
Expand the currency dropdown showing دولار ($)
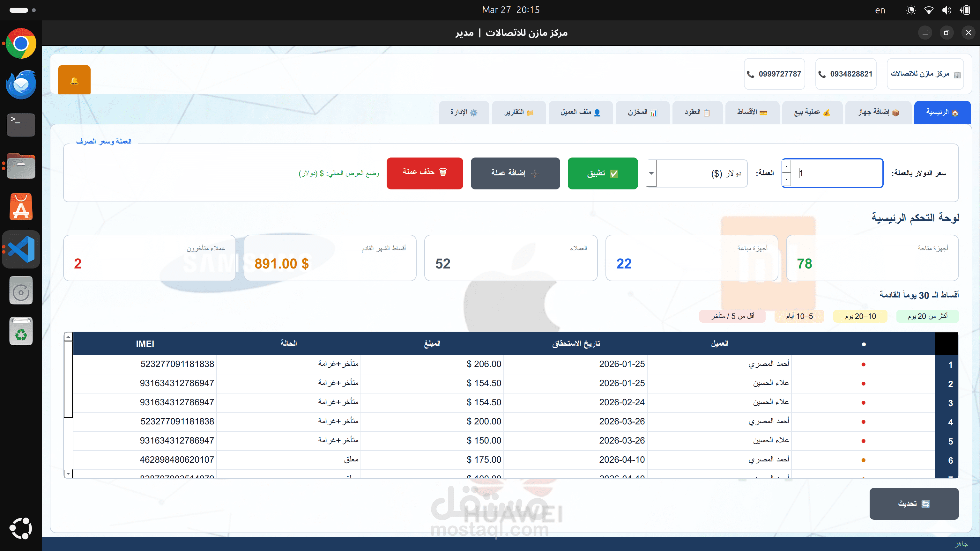click(x=651, y=173)
